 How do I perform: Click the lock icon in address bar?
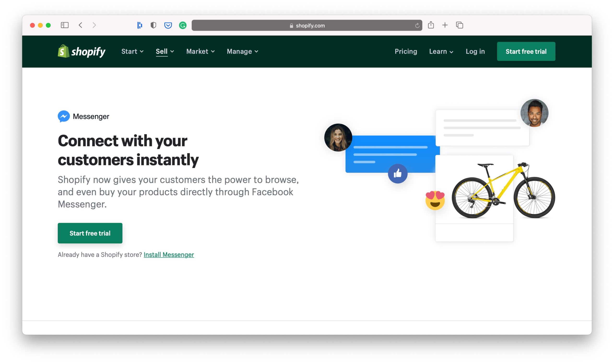291,25
